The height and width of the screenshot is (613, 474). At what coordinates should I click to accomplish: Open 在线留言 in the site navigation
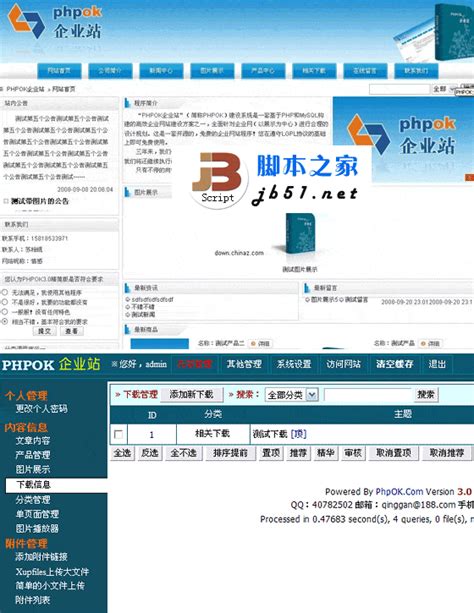(365, 71)
